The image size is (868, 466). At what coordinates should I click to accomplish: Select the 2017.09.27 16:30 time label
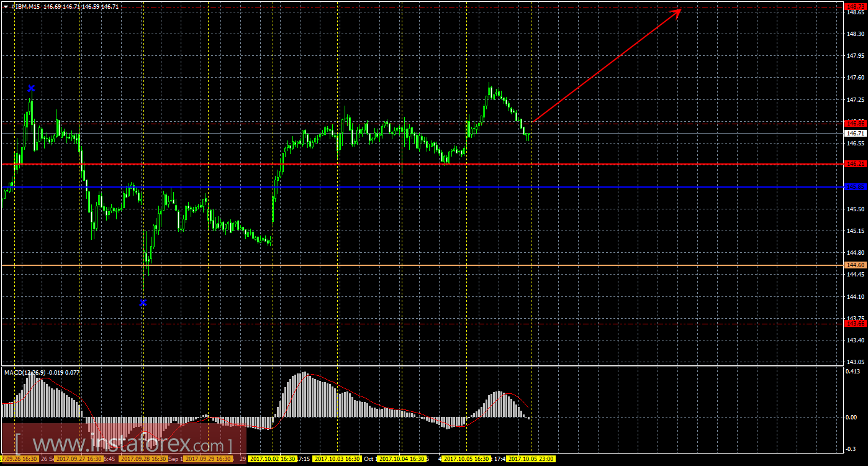point(78,459)
